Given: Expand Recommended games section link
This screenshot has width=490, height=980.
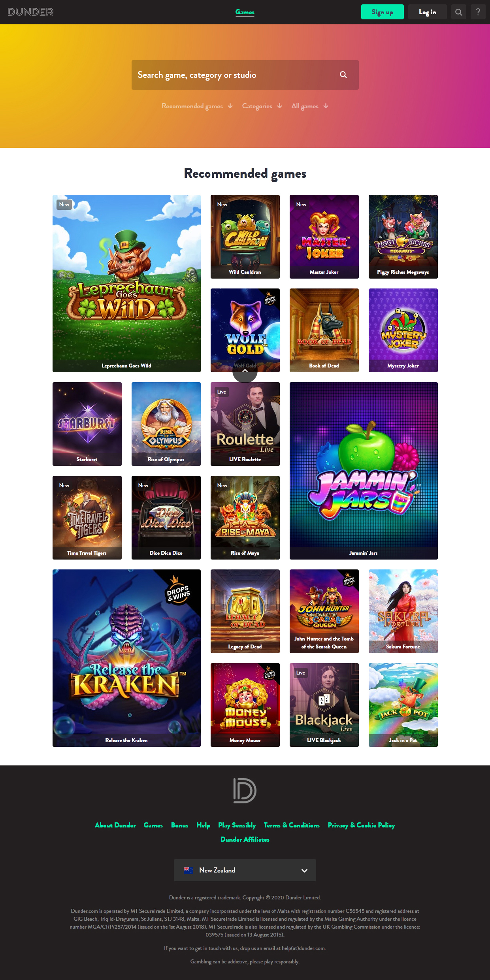Looking at the screenshot, I should (x=197, y=106).
